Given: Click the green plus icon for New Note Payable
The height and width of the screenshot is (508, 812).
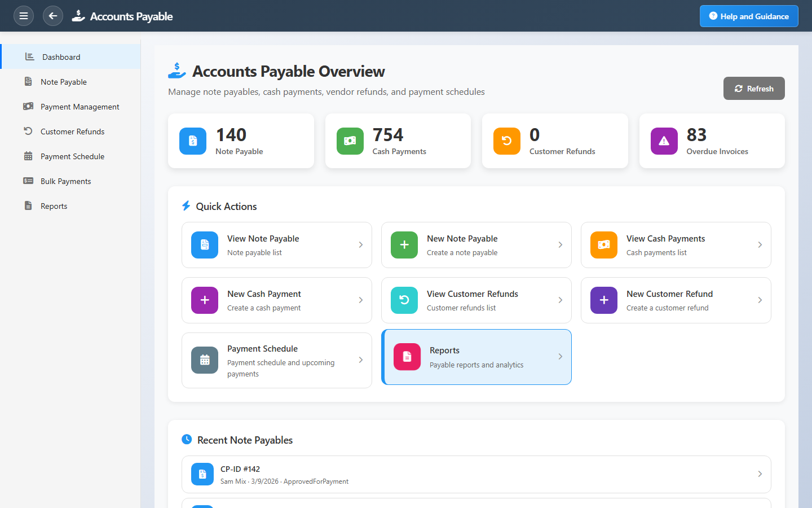Looking at the screenshot, I should tap(404, 245).
